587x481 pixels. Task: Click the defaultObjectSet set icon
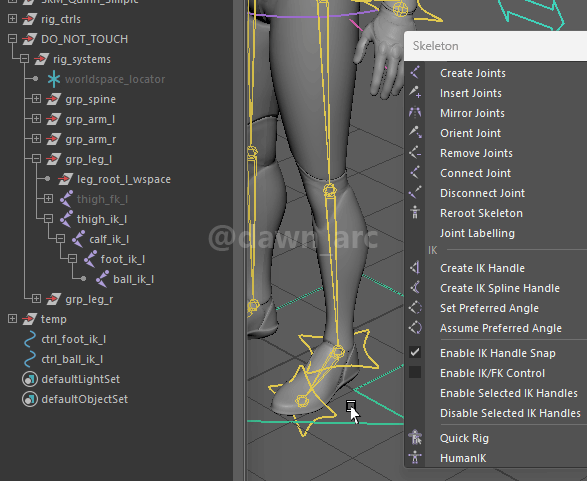point(30,399)
